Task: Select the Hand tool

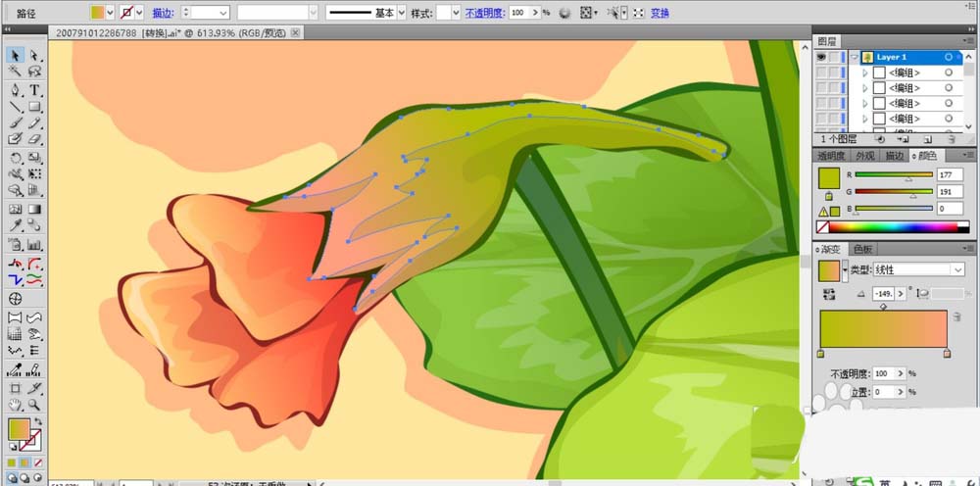Action: (x=16, y=405)
